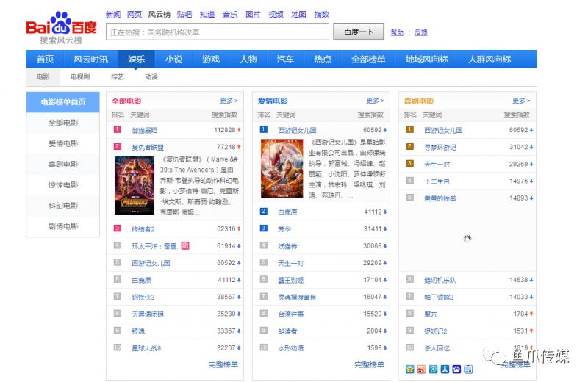
Task: Open the 妖猫传 movie entry
Action: click(x=287, y=246)
